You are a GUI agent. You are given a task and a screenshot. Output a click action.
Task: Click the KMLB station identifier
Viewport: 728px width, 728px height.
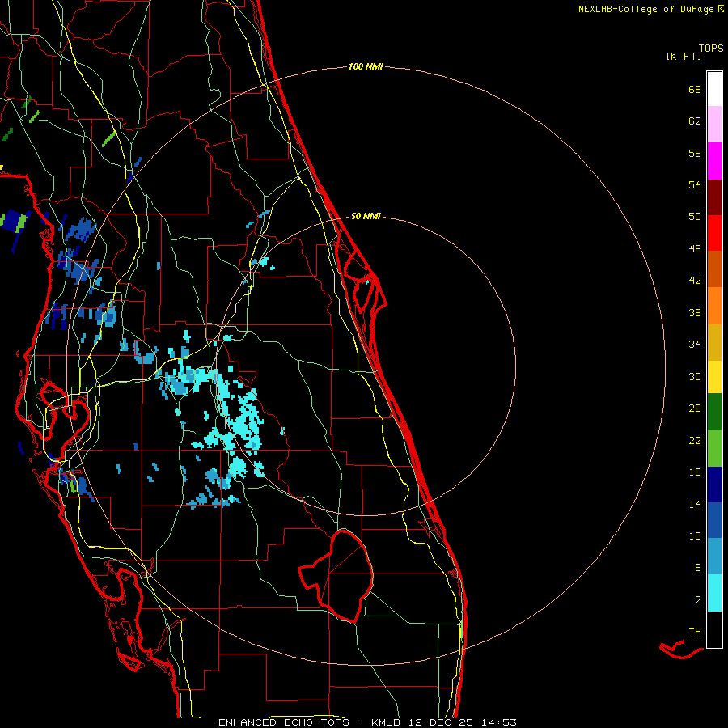click(x=387, y=722)
